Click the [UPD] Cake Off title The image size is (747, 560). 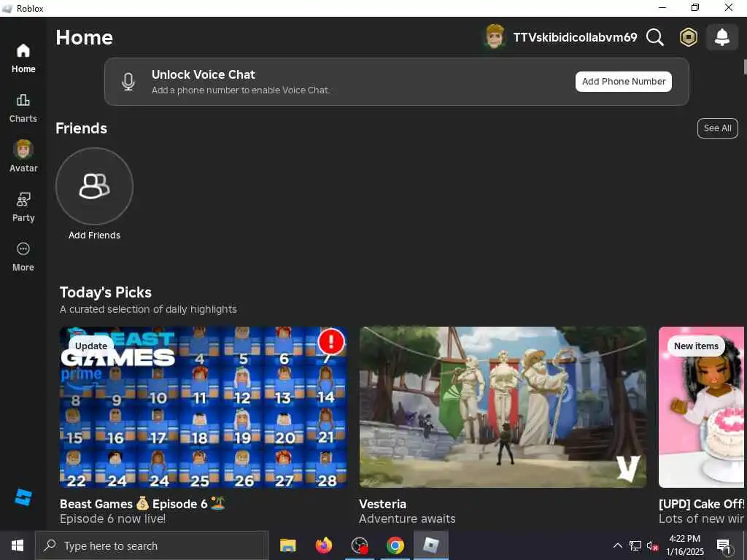701,504
